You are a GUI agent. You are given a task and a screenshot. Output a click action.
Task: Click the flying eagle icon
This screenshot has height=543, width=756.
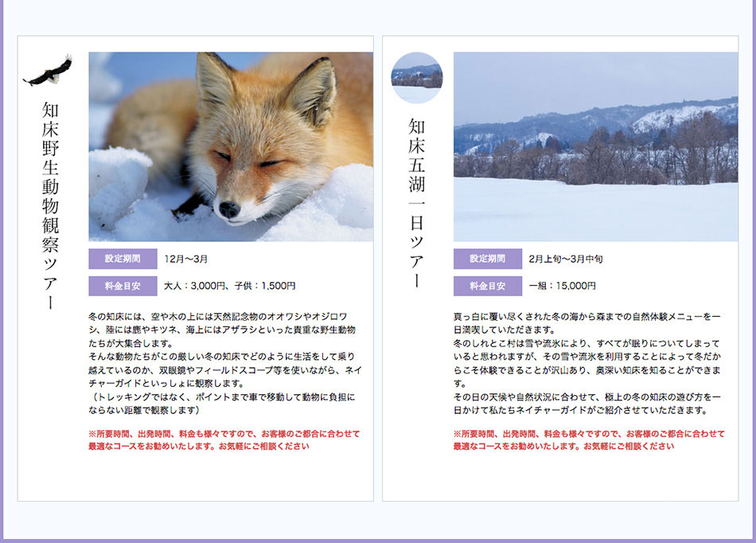(x=48, y=71)
